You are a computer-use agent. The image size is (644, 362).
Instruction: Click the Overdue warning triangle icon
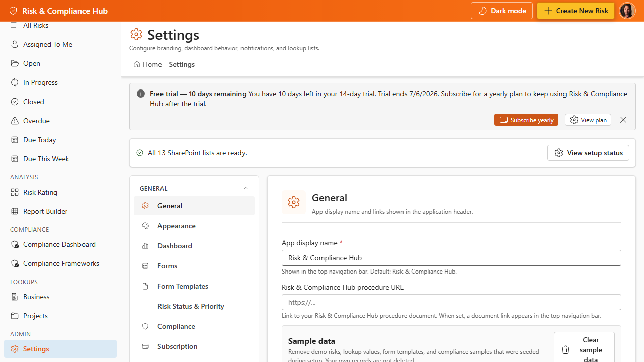point(15,121)
